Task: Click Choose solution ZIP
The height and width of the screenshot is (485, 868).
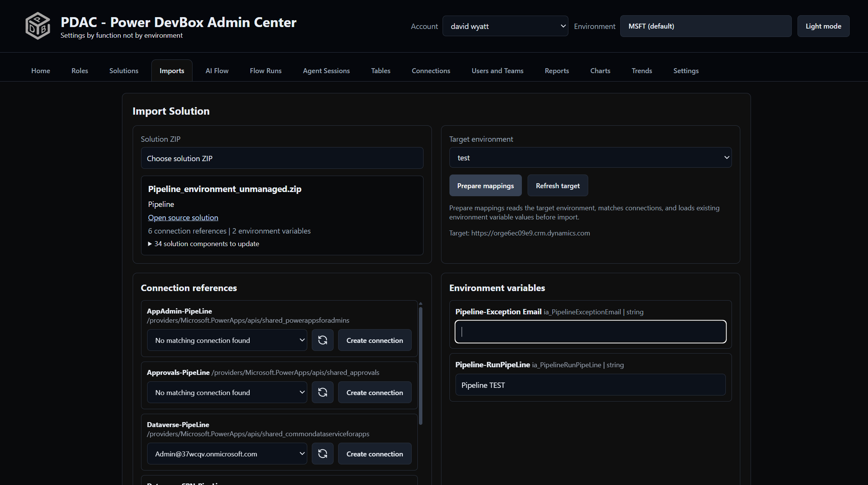Action: coord(282,158)
